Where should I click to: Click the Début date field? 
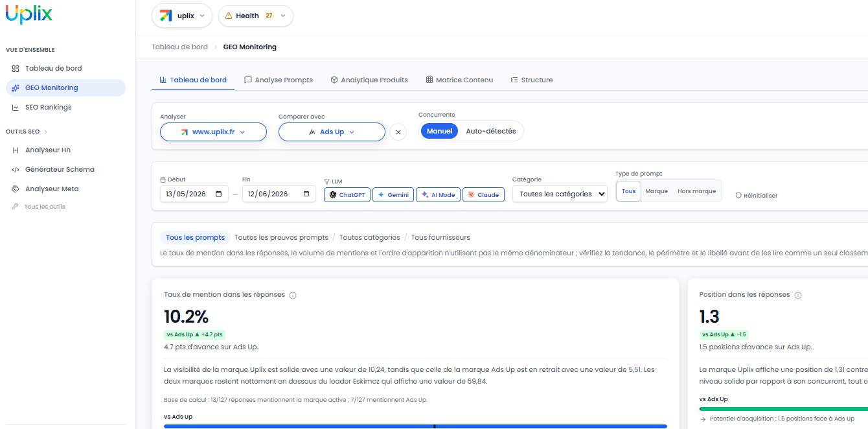194,194
